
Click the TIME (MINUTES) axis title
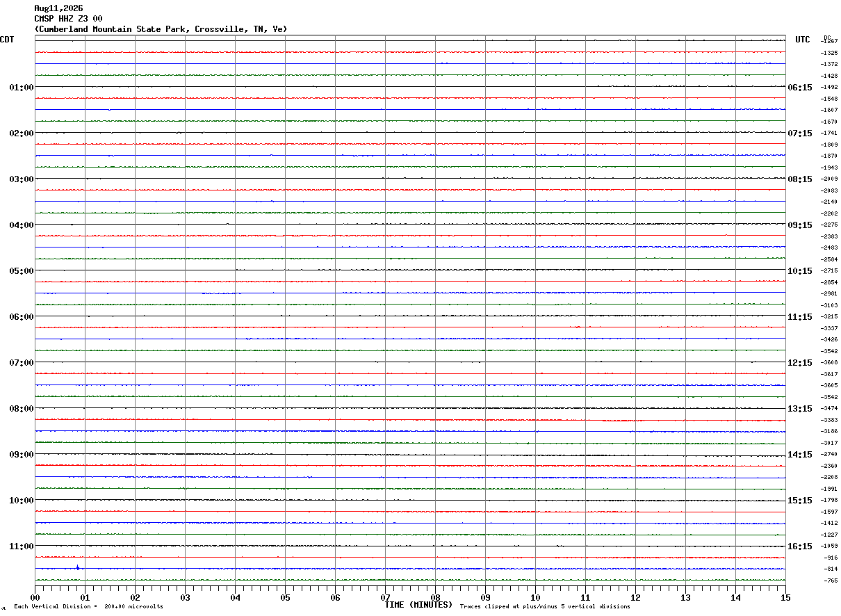tap(418, 605)
